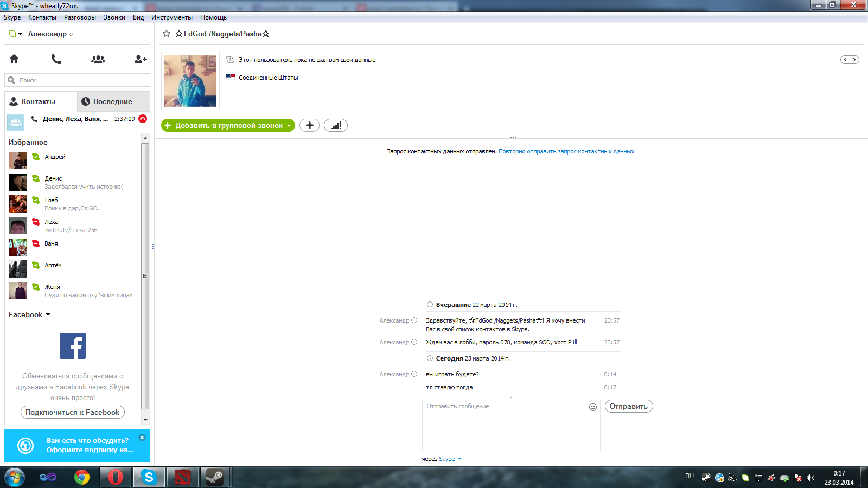Open the Инструменты menu
Viewport: 868px width, 488px height.
pos(172,17)
